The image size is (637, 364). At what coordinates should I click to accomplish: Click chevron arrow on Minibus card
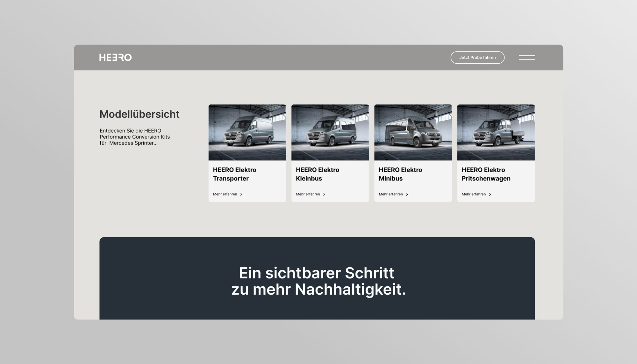407,194
